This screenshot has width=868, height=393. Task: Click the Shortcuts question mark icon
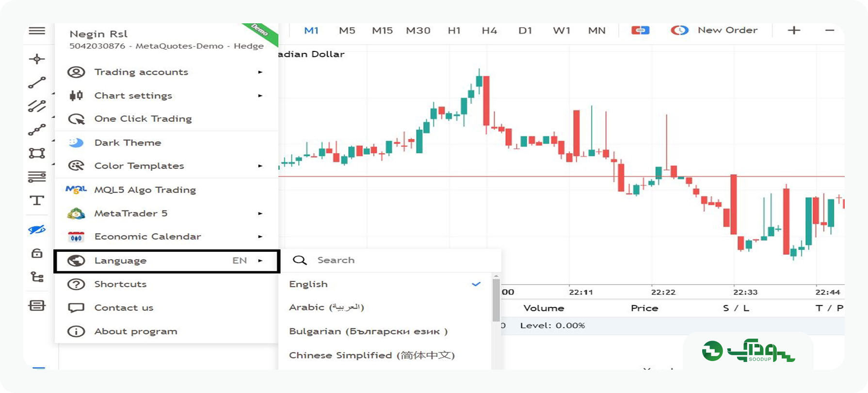pos(76,284)
